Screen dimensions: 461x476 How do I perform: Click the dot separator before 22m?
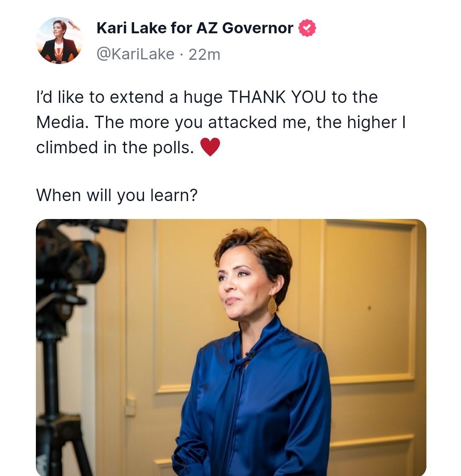(x=182, y=55)
